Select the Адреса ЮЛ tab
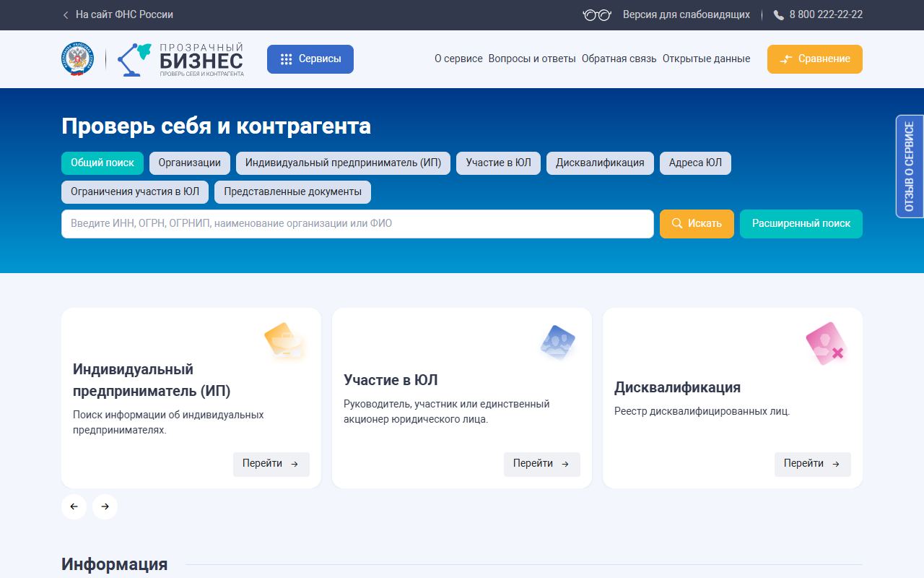The image size is (924, 578). (x=695, y=163)
